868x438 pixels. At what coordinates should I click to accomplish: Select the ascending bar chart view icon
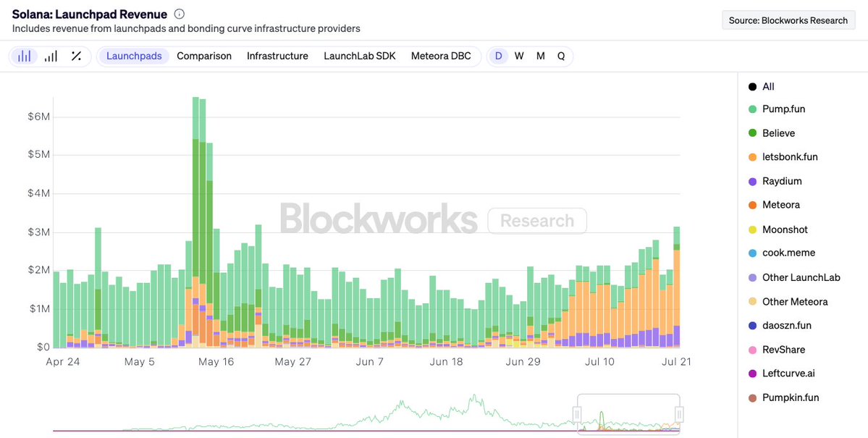click(51, 56)
